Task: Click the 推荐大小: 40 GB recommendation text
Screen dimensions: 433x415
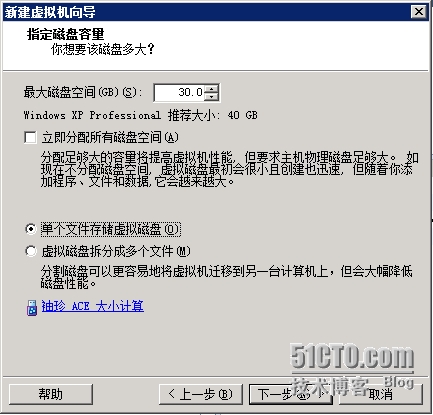Action: tap(213, 115)
